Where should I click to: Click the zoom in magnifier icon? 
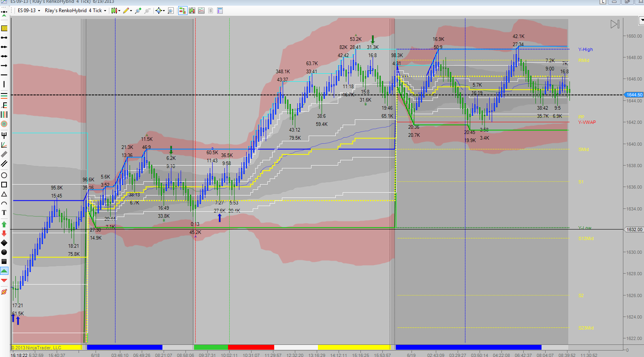138,11
